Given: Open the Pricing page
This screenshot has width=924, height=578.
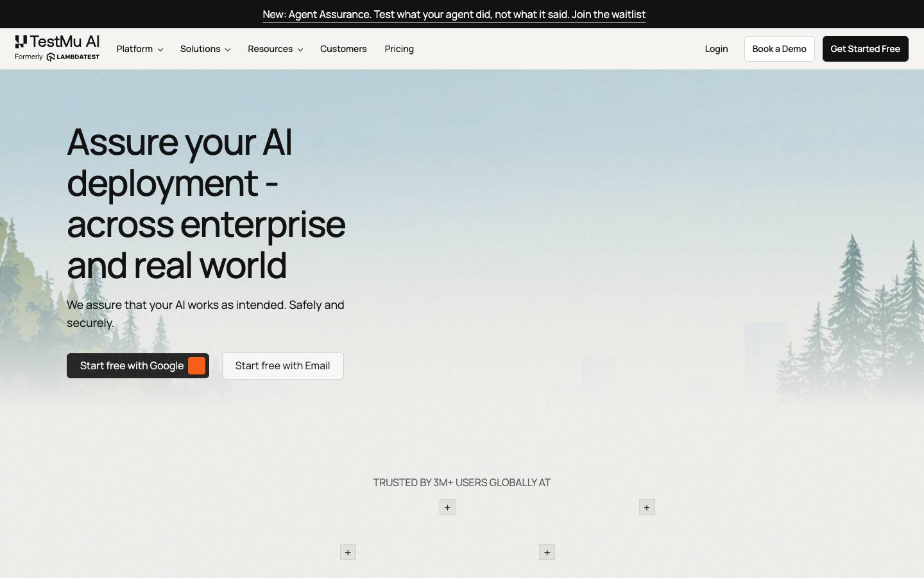Looking at the screenshot, I should (x=399, y=49).
